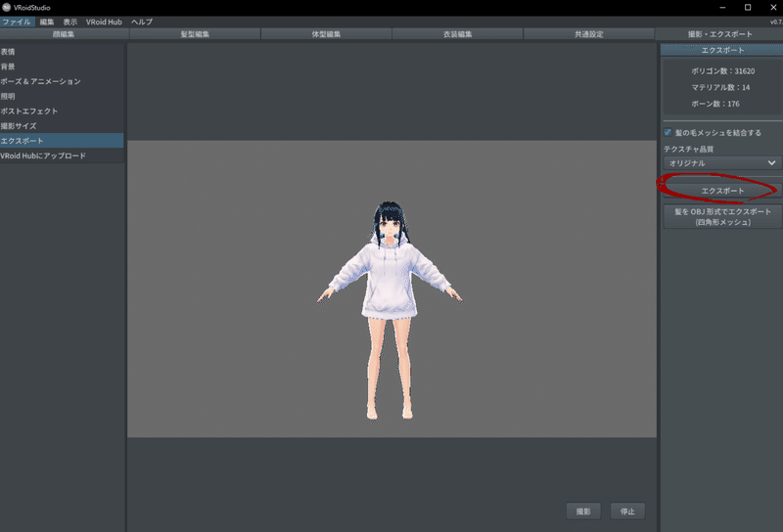Toggle the 髪の毛メッシュを結合する checkbox
Screen dimensions: 783x532
[668, 132]
